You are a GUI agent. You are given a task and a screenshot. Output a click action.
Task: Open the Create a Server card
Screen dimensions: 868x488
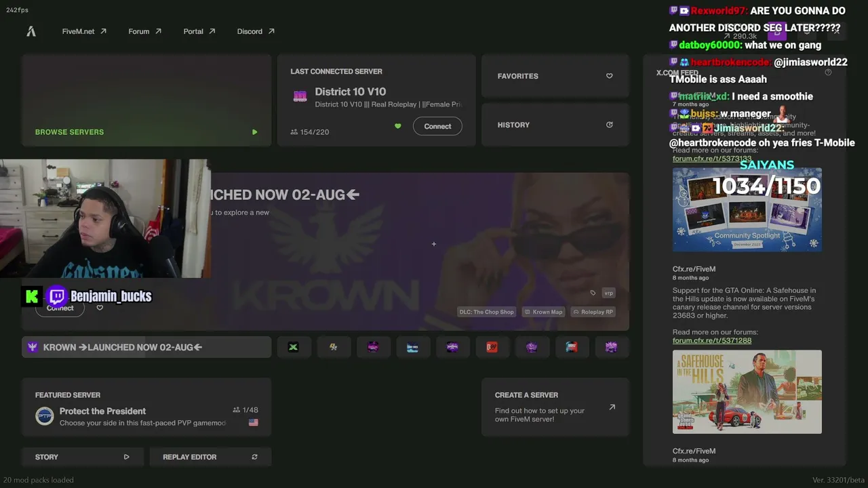coord(555,407)
